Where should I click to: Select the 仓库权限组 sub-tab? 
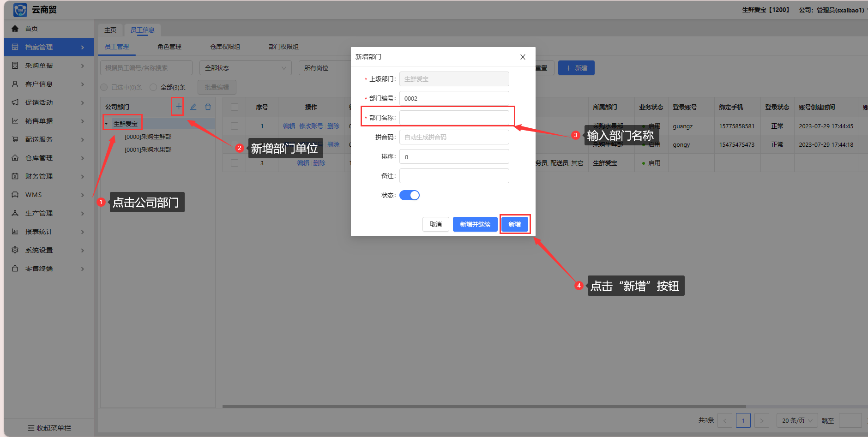pos(225,47)
